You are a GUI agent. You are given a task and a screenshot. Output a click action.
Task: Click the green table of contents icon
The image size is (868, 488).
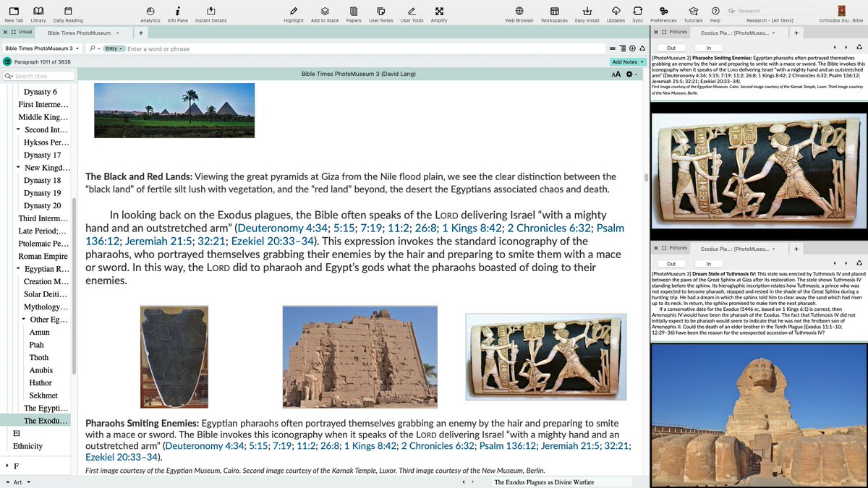[x=7, y=62]
